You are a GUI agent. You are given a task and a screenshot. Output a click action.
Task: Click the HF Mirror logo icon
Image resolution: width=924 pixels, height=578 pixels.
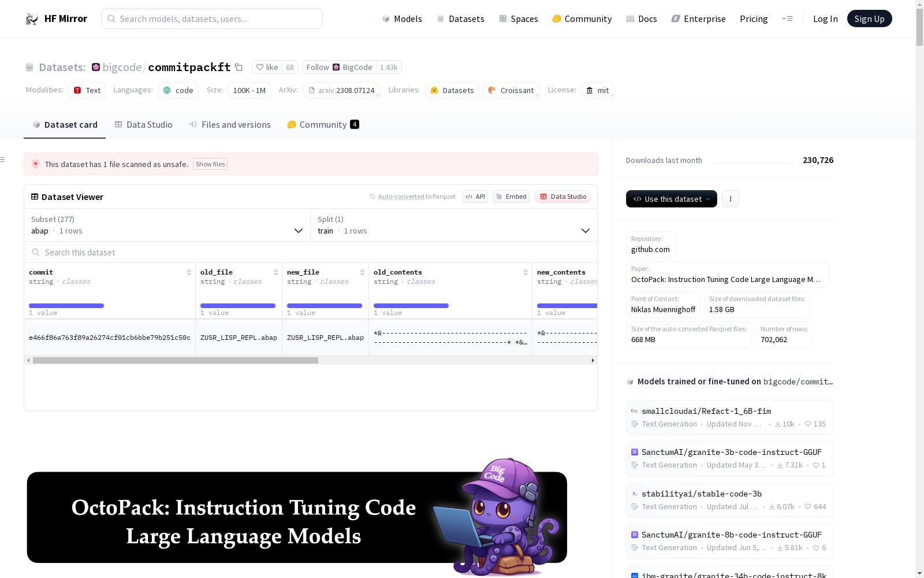click(32, 19)
